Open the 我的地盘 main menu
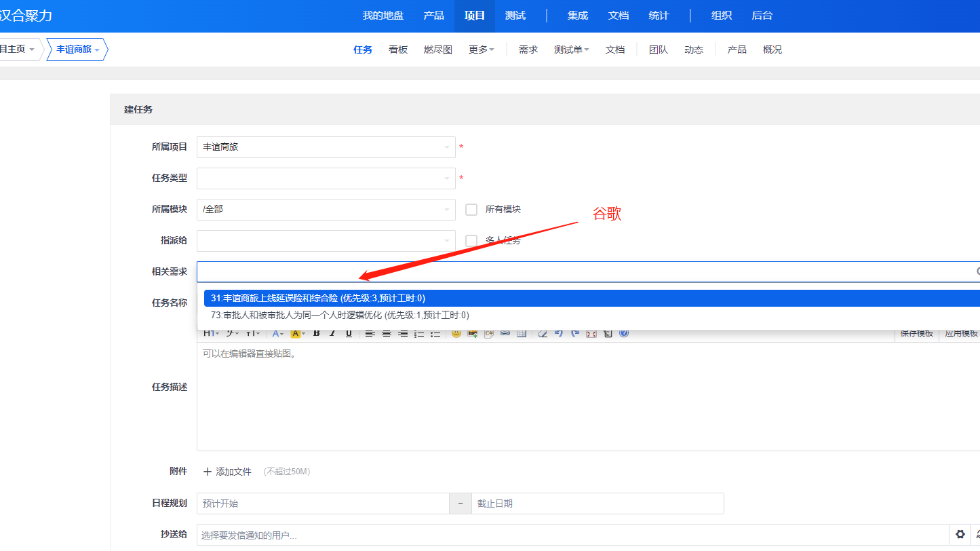980x551 pixels. pos(383,16)
